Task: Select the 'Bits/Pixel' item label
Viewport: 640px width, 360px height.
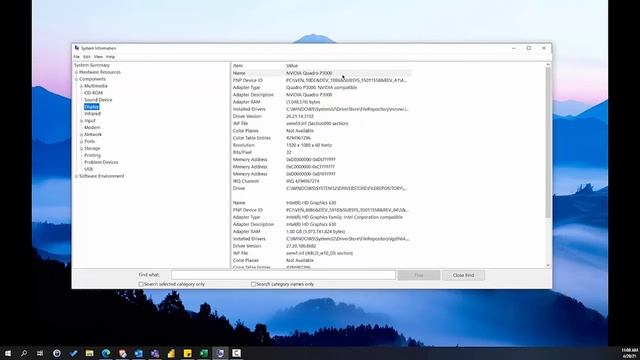Action: (x=242, y=153)
